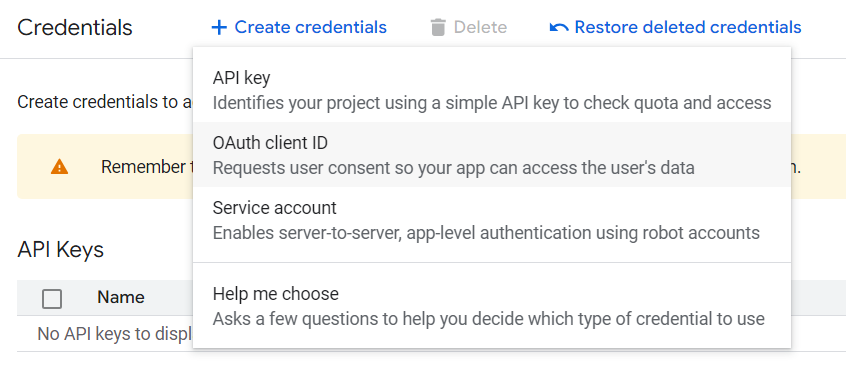Open the Create credentials dropdown
This screenshot has height=381, width=846.
click(x=299, y=27)
